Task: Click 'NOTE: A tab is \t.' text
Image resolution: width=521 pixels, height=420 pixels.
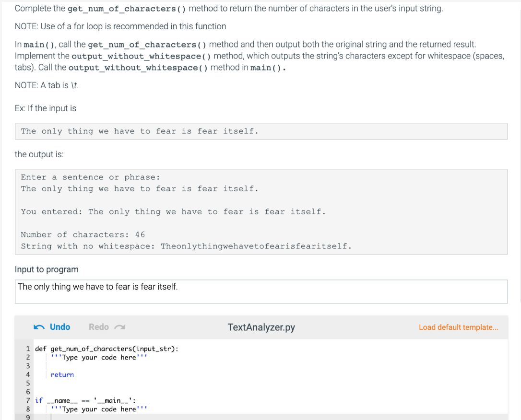Action: pyautogui.click(x=47, y=85)
